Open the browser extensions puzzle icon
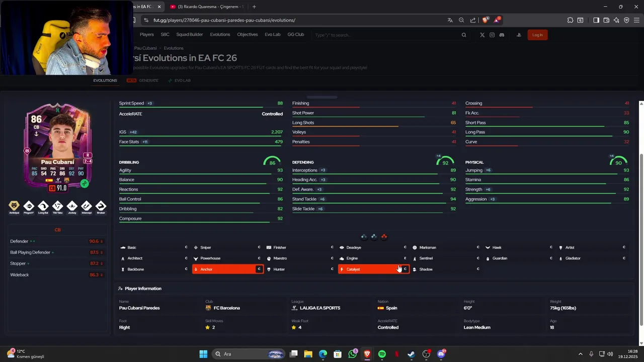Screen dimensions: 644x362 [x=570, y=20]
